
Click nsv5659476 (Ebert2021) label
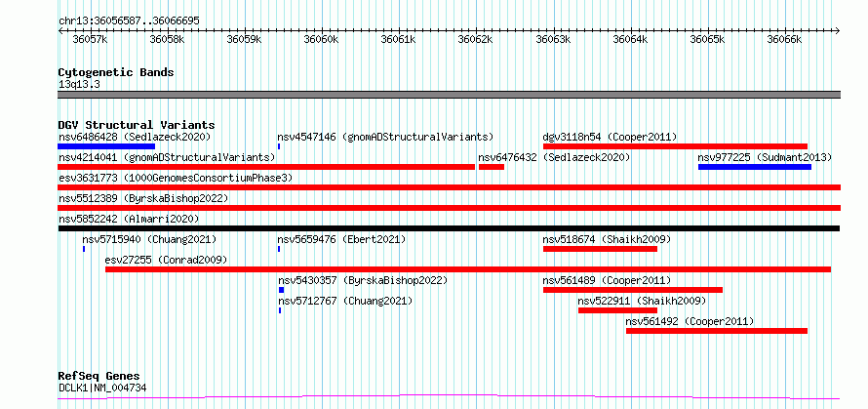341,239
